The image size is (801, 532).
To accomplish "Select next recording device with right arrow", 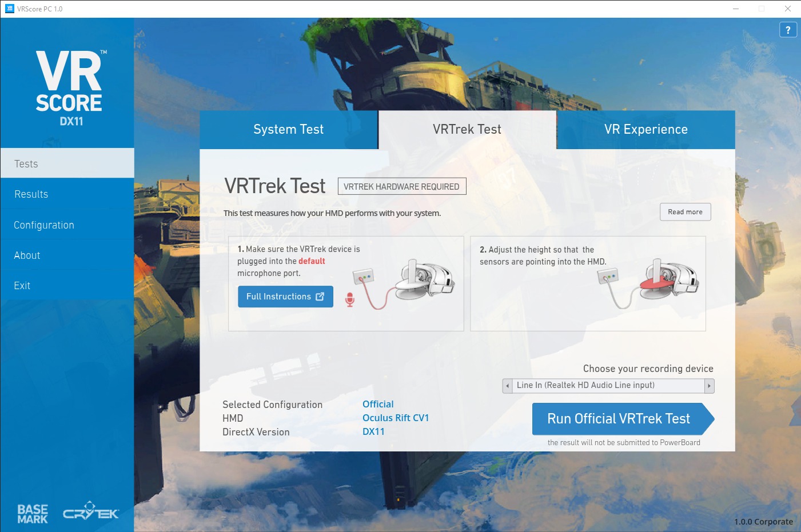I will tap(709, 386).
